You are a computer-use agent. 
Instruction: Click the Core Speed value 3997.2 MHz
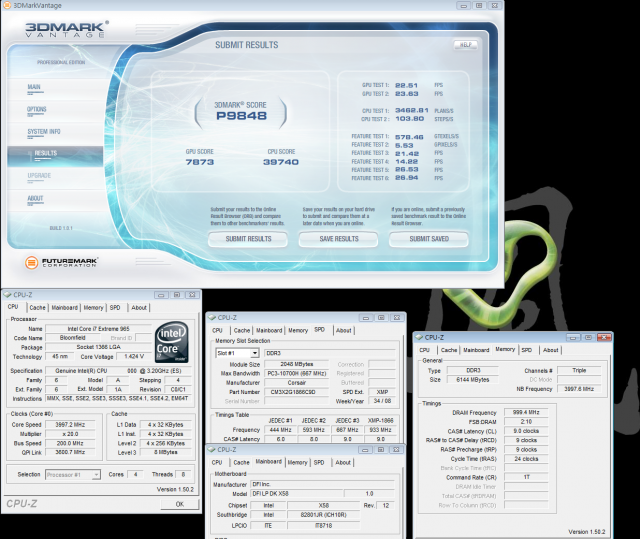coord(70,425)
